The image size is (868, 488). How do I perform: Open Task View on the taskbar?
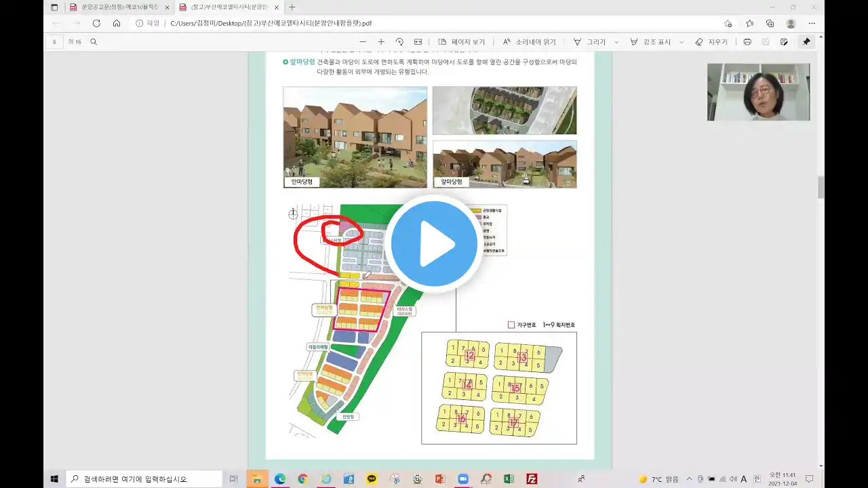pos(233,479)
